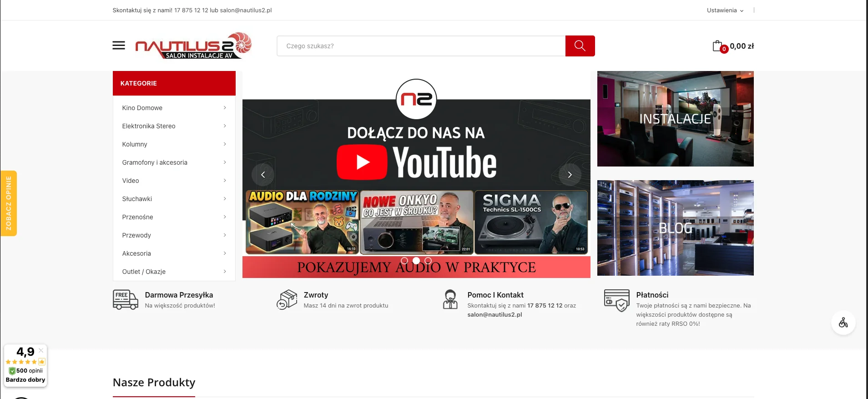Image resolution: width=868 pixels, height=399 pixels.
Task: Open the BLOG banner image
Action: pos(676,228)
